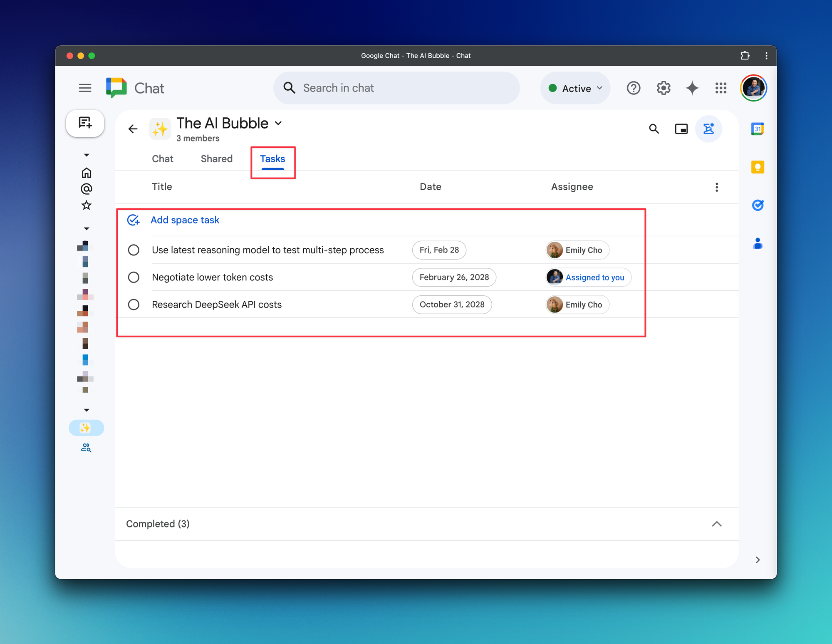Image resolution: width=832 pixels, height=644 pixels.
Task: Open the main menu hamburger icon
Action: click(x=85, y=88)
